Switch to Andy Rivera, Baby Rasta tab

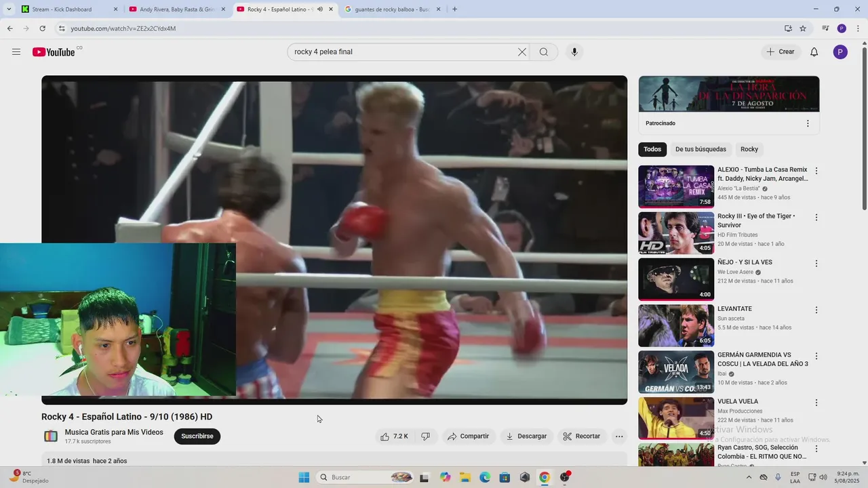click(x=177, y=9)
